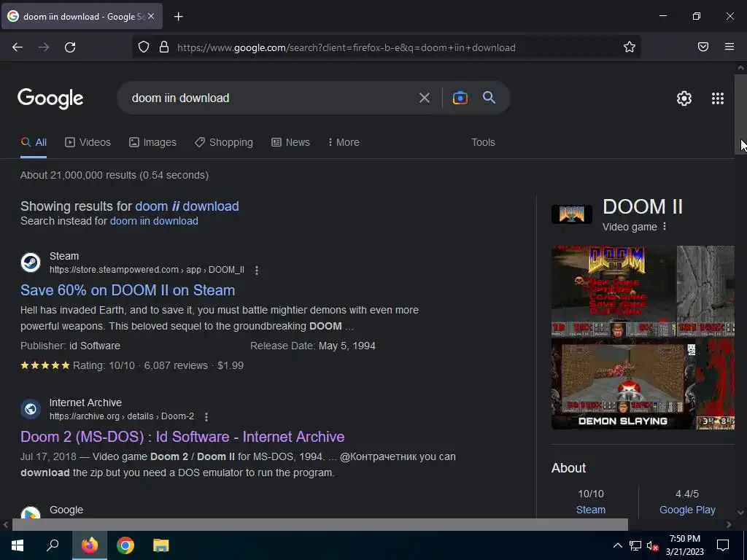This screenshot has height=560, width=747.
Task: Search by image with camera icon
Action: coord(460,98)
